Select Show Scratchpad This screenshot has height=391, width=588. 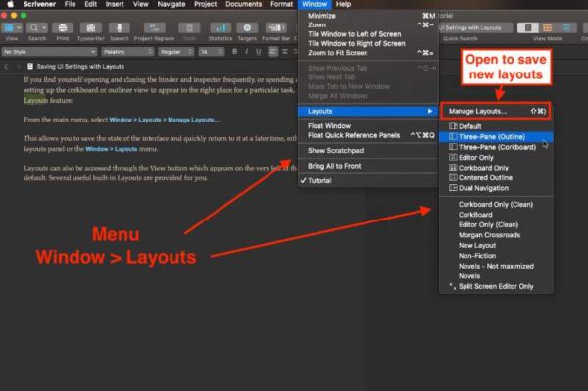click(368, 151)
